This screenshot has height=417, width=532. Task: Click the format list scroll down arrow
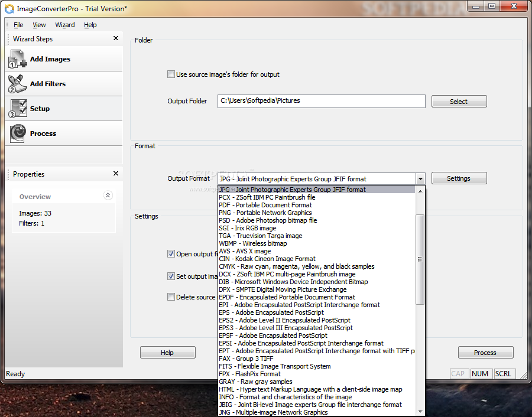[420, 412]
